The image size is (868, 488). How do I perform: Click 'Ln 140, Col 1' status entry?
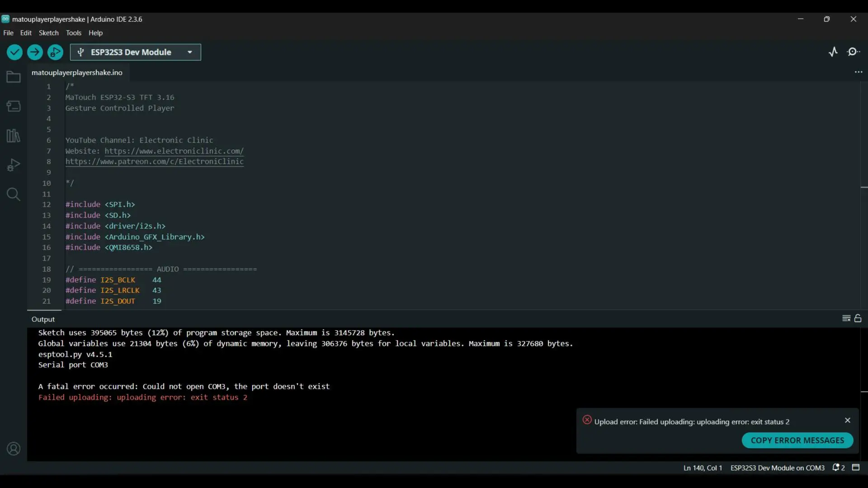coord(703,468)
